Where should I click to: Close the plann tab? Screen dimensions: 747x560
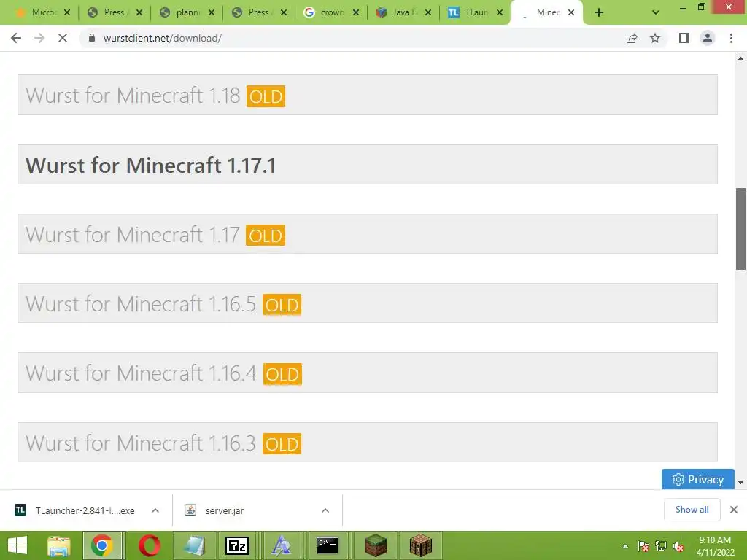click(x=212, y=13)
